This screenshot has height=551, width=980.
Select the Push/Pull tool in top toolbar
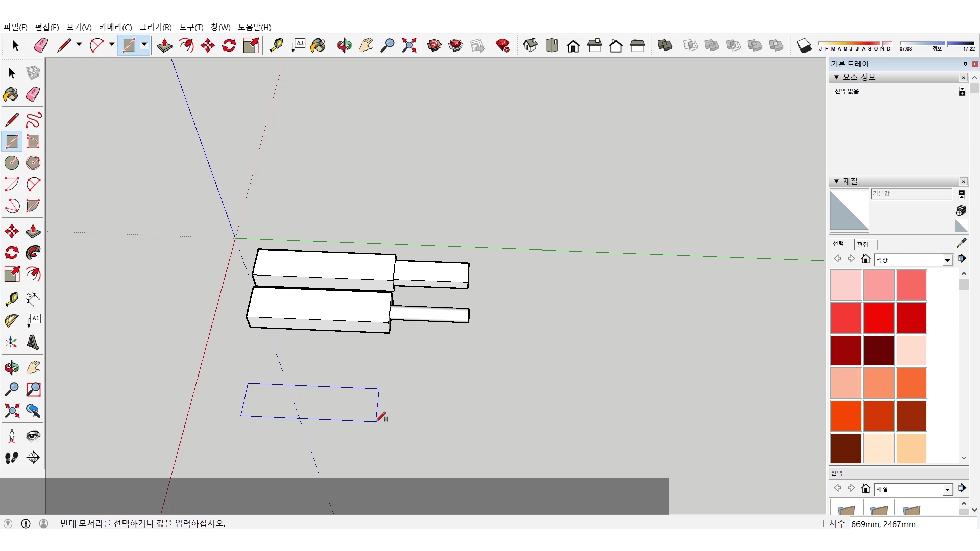pos(164,46)
